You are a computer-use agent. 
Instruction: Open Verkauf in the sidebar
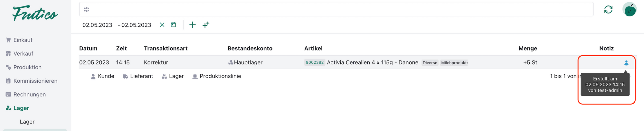23,53
